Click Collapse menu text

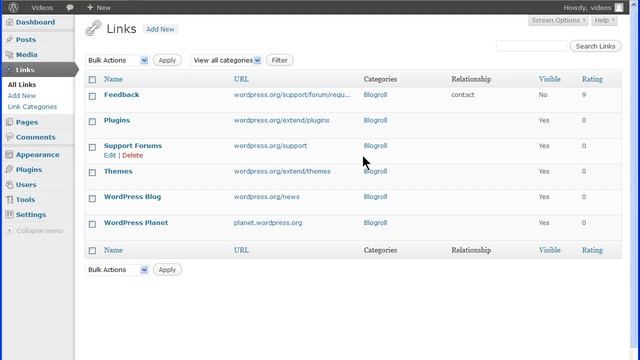[x=40, y=231]
